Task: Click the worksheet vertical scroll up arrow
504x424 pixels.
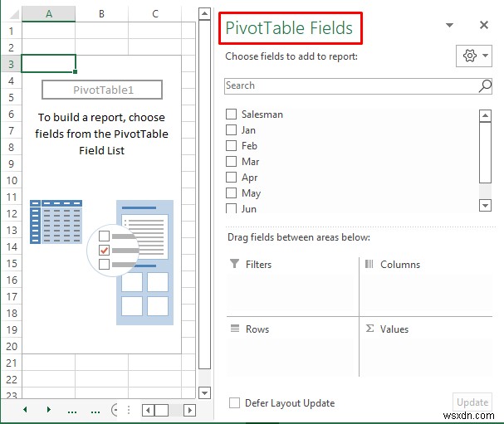Action: (x=204, y=14)
